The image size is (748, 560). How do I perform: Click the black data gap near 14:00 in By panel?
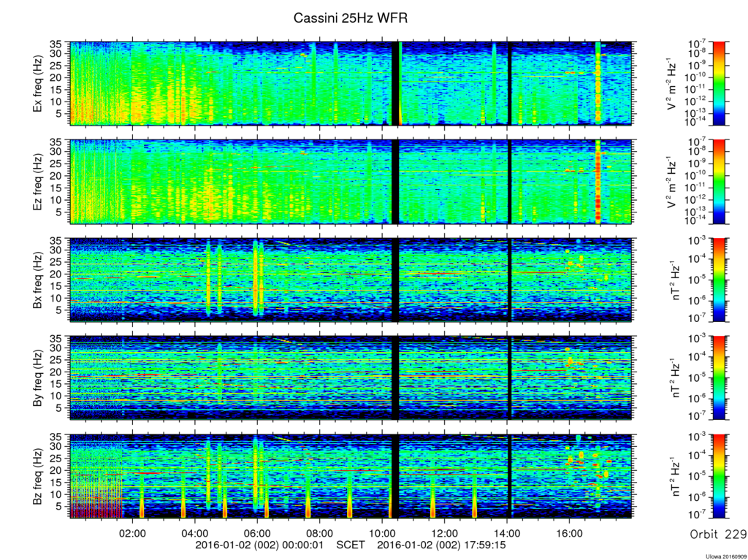(x=509, y=377)
